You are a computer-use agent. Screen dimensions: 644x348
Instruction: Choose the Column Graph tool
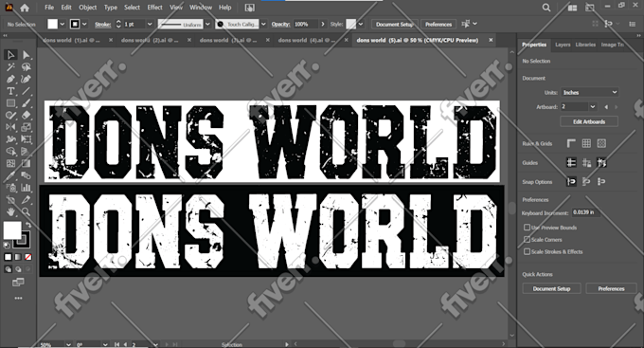click(x=27, y=188)
